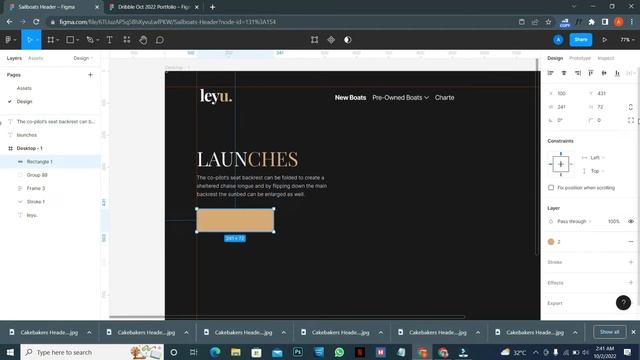Image resolution: width=640 pixels, height=360 pixels.
Task: Click the Edit object icon in toolbar
Action: point(314,40)
